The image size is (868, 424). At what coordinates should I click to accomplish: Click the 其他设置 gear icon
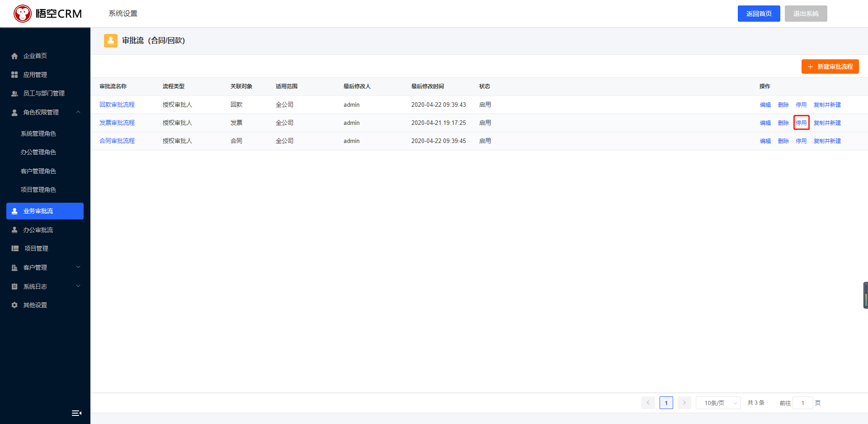coord(14,305)
